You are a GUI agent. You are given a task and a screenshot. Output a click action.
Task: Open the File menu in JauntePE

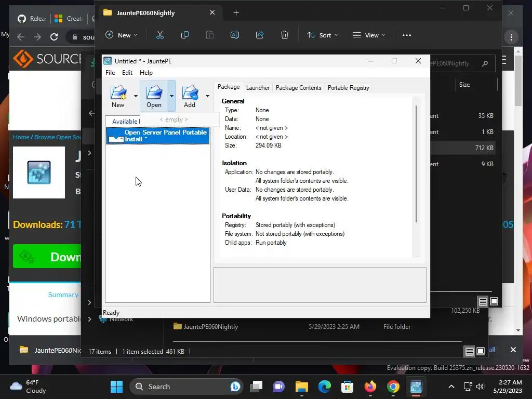coord(110,73)
